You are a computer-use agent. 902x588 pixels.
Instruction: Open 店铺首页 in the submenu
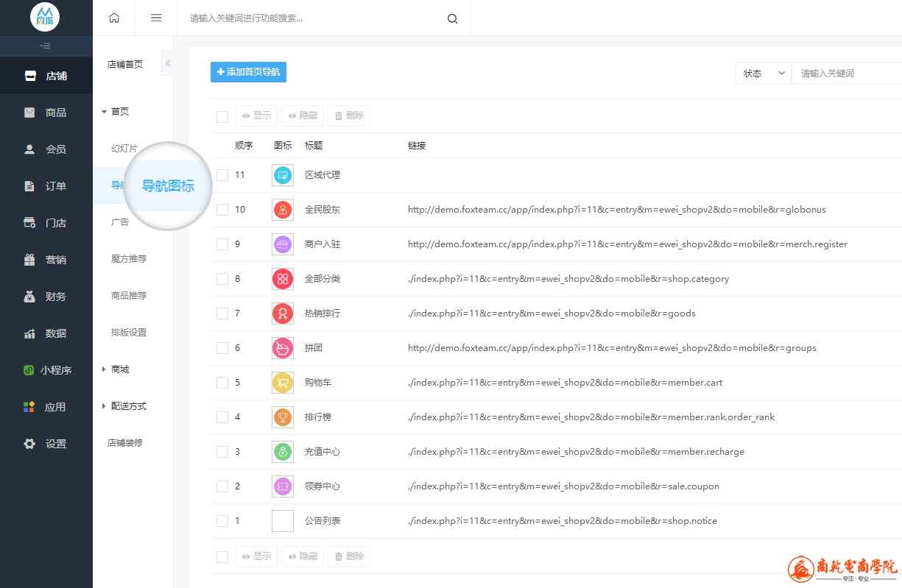pos(125,65)
